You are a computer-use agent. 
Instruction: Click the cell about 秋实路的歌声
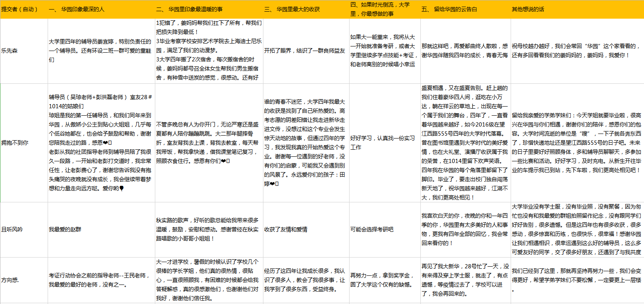tap(209, 229)
